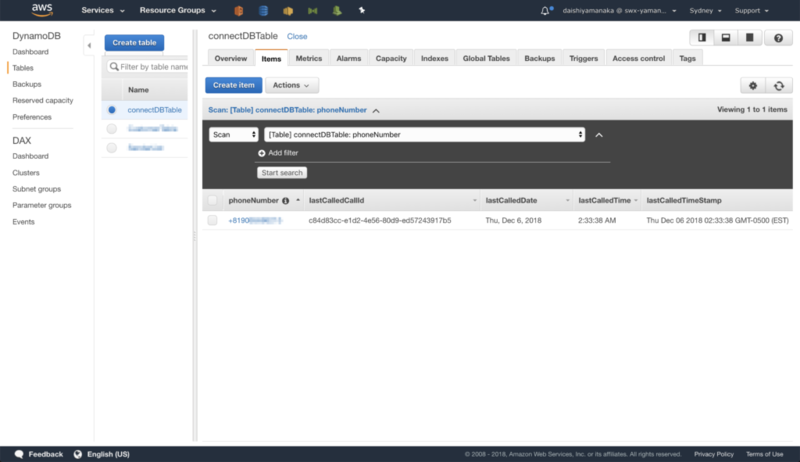The width and height of the screenshot is (800, 462).
Task: Switch to the Alarms tab
Action: coord(348,58)
